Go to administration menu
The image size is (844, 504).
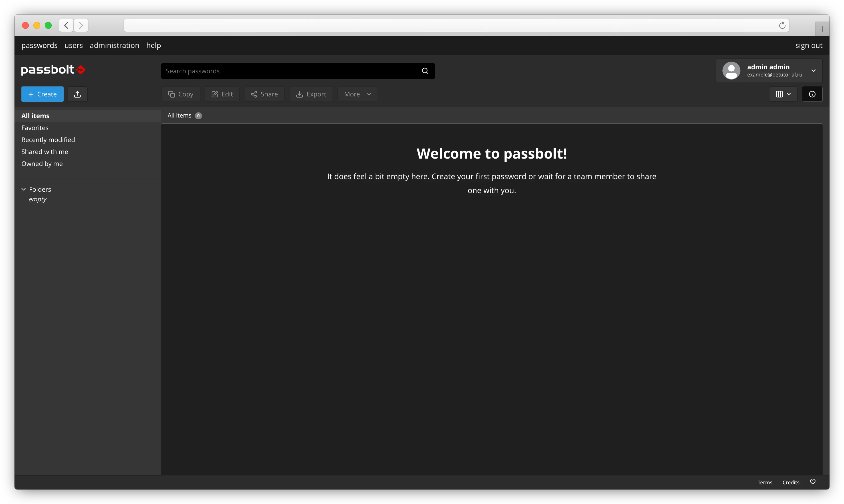click(x=114, y=46)
